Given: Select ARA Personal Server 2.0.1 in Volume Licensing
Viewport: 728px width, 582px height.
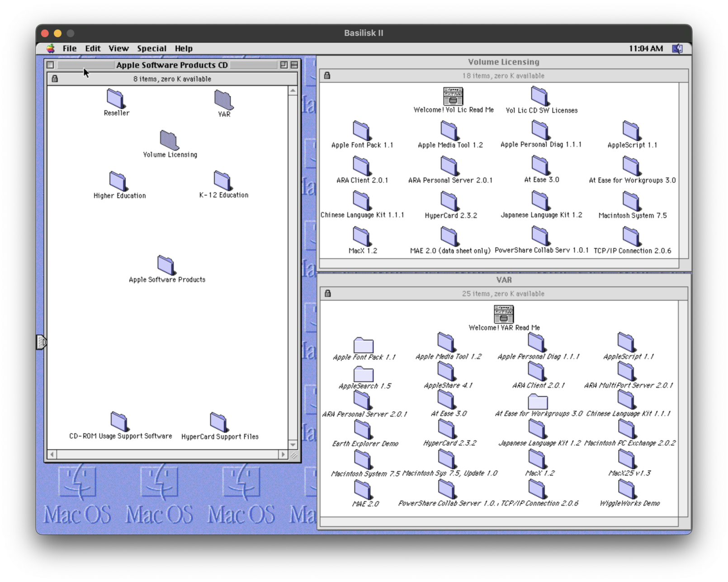Looking at the screenshot, I should pyautogui.click(x=449, y=166).
